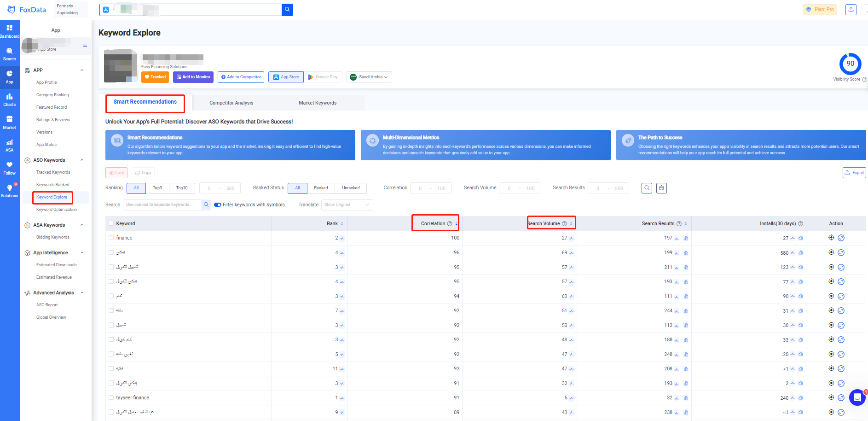Open the Follow sidebar icon
This screenshot has height=421, width=868.
pos(10,168)
